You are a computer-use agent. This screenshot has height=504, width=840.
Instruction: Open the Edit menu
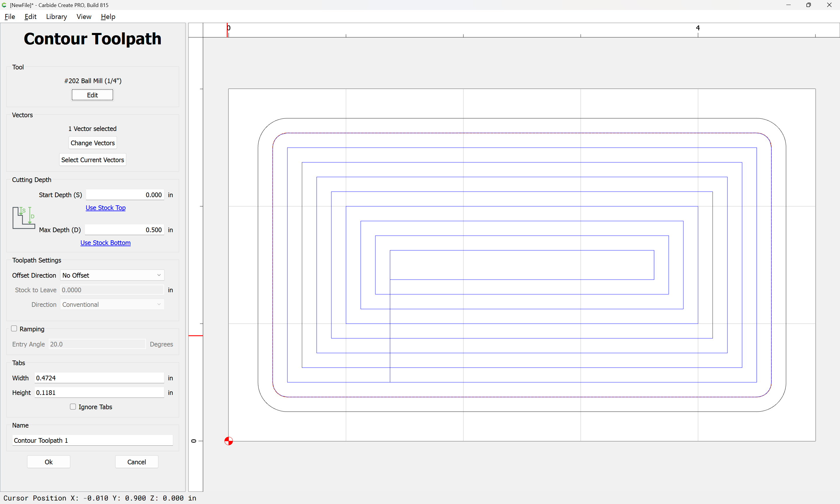(30, 17)
